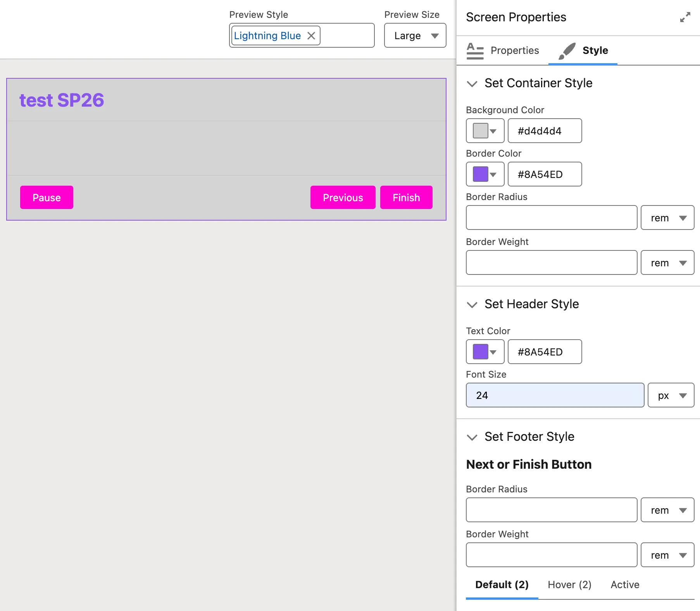Click the Pause button in preview
This screenshot has height=611, width=700.
47,198
